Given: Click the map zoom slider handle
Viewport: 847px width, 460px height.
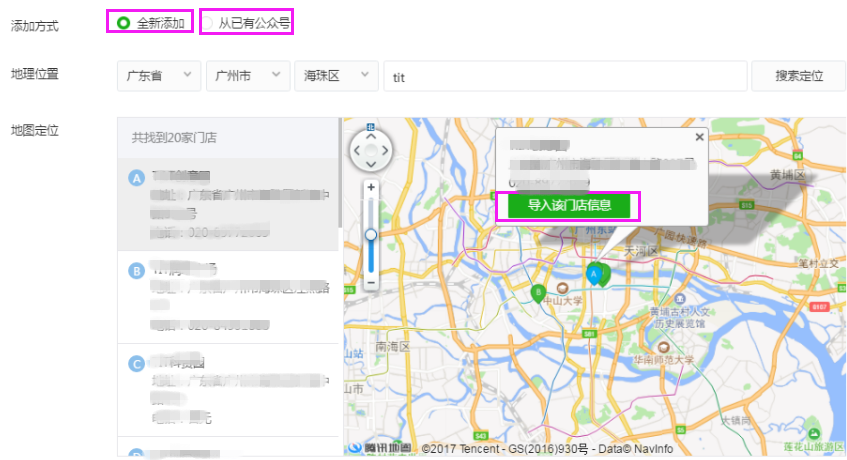Looking at the screenshot, I should click(x=371, y=235).
